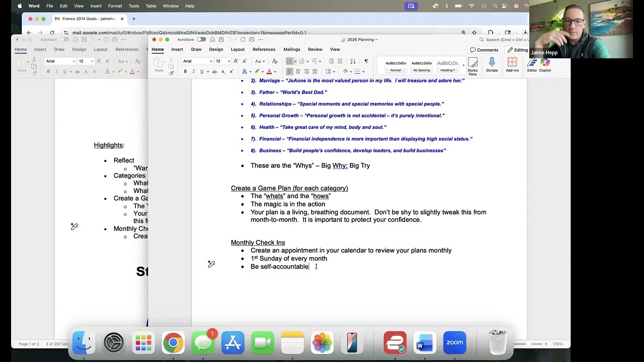Sort text using the A-Z sort icon
This screenshot has width=644, height=362.
353,61
